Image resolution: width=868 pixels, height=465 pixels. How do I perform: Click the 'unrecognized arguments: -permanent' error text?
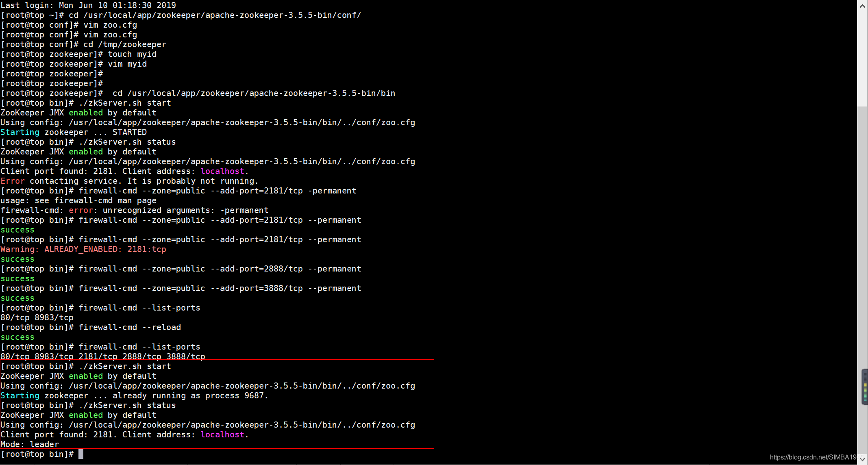185,210
